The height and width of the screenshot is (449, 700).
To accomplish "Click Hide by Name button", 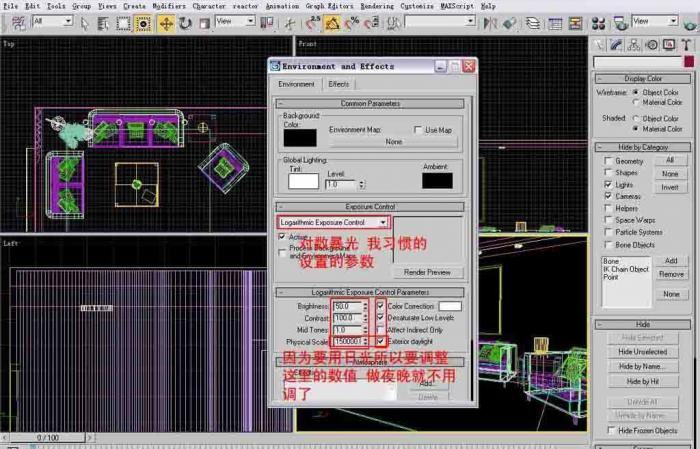I will [643, 366].
